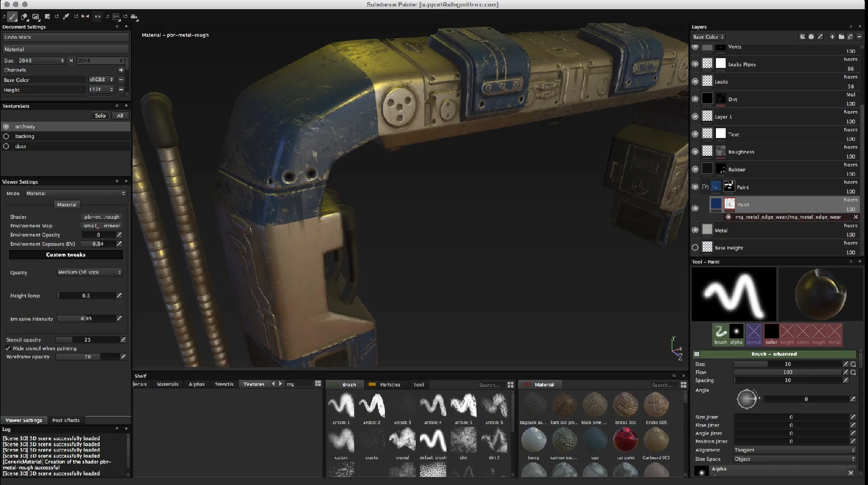The height and width of the screenshot is (485, 868).
Task: Click the camera render icon in the toolbar
Action: coord(134,17)
